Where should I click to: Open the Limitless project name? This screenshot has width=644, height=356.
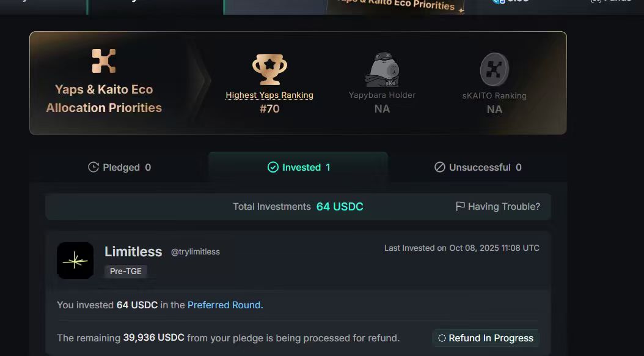pos(133,251)
